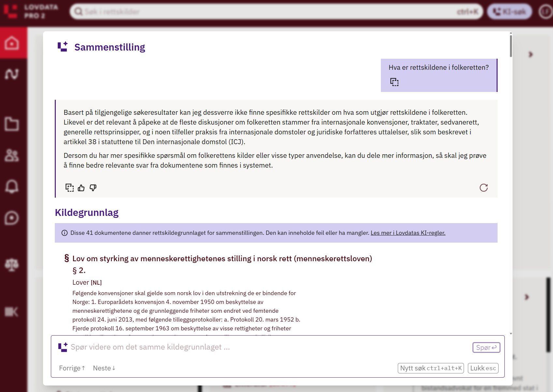553x392 pixels.
Task: Regenerate the answer with the refresh icon
Action: tap(484, 188)
